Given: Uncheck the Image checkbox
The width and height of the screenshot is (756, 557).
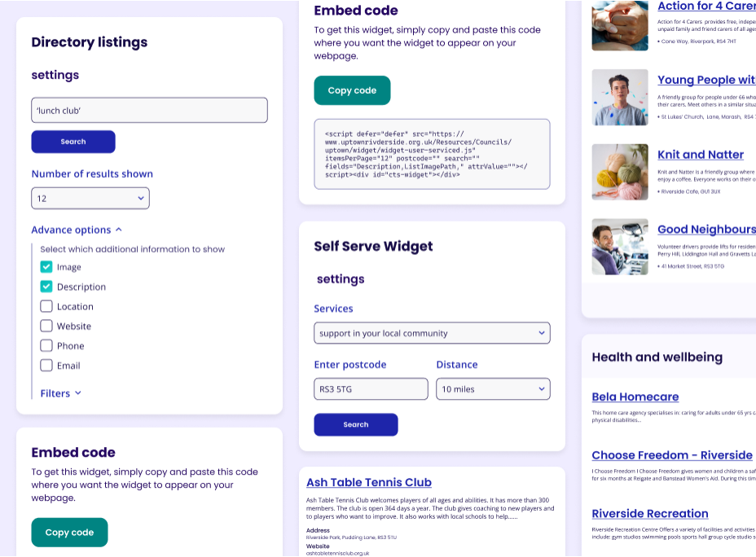Looking at the screenshot, I should 46,267.
